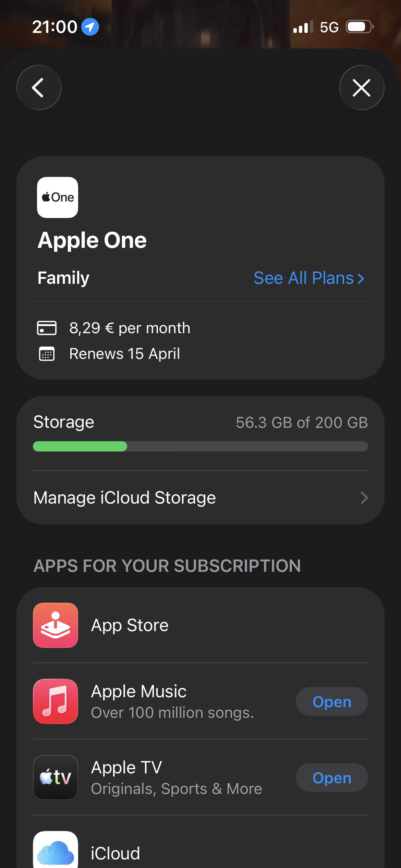The height and width of the screenshot is (868, 401).
Task: Tap the Apple One logo icon
Action: pyautogui.click(x=58, y=197)
